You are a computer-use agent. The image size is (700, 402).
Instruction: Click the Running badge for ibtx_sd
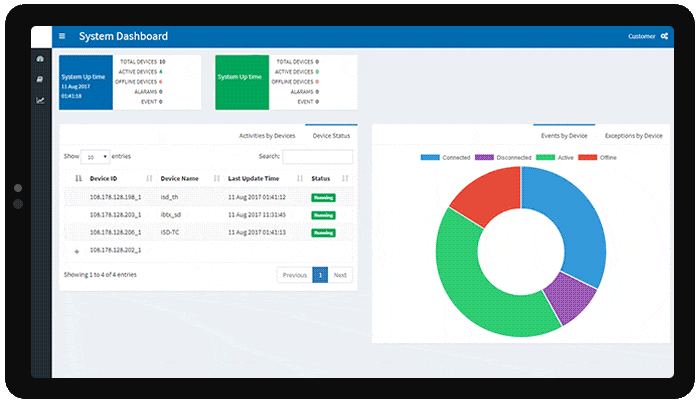click(323, 215)
